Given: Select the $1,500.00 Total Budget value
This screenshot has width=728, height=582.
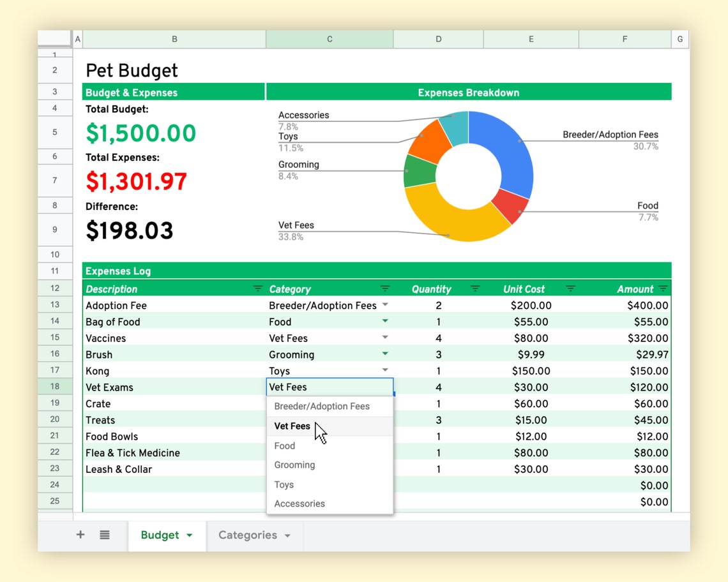Looking at the screenshot, I should coord(140,133).
